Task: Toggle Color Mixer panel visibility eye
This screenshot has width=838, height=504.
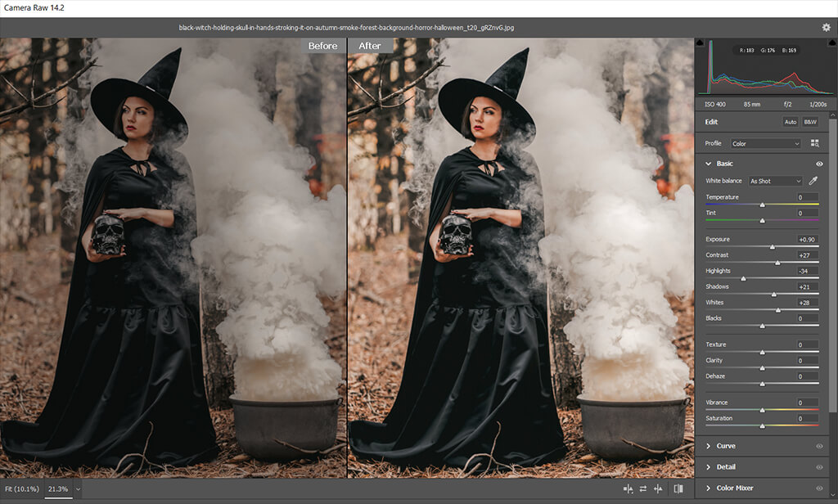Action: [x=819, y=488]
